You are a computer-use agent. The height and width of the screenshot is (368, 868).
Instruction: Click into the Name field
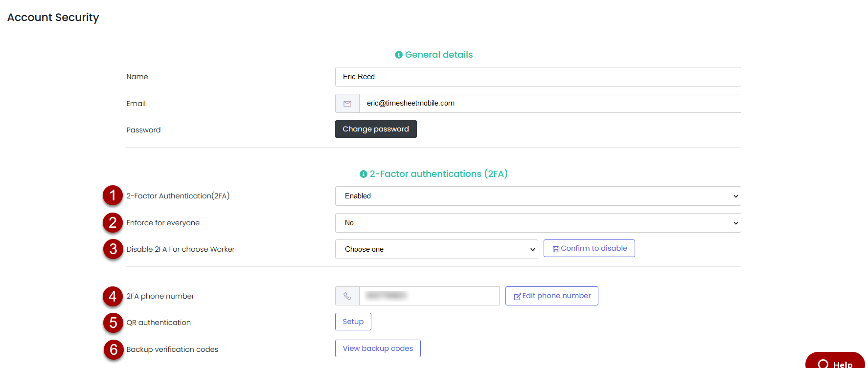point(537,77)
